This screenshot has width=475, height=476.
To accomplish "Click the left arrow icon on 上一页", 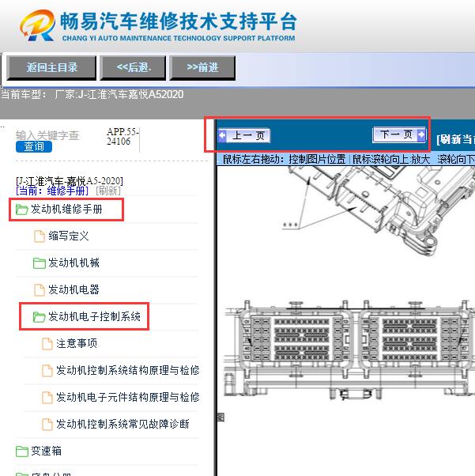I will [222, 135].
